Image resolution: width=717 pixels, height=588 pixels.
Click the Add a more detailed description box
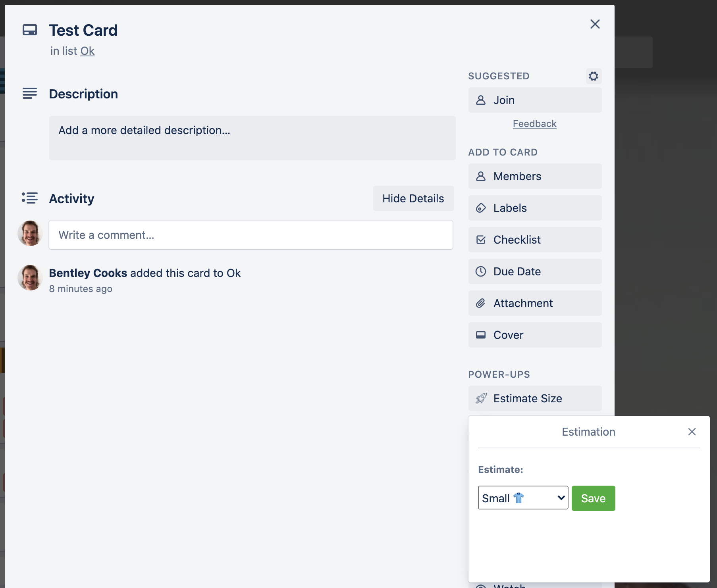click(252, 138)
